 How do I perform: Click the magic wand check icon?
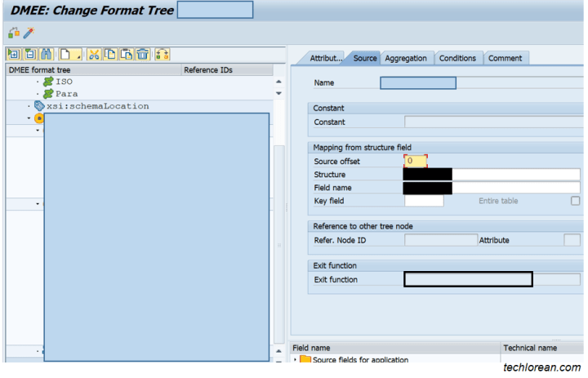click(29, 33)
